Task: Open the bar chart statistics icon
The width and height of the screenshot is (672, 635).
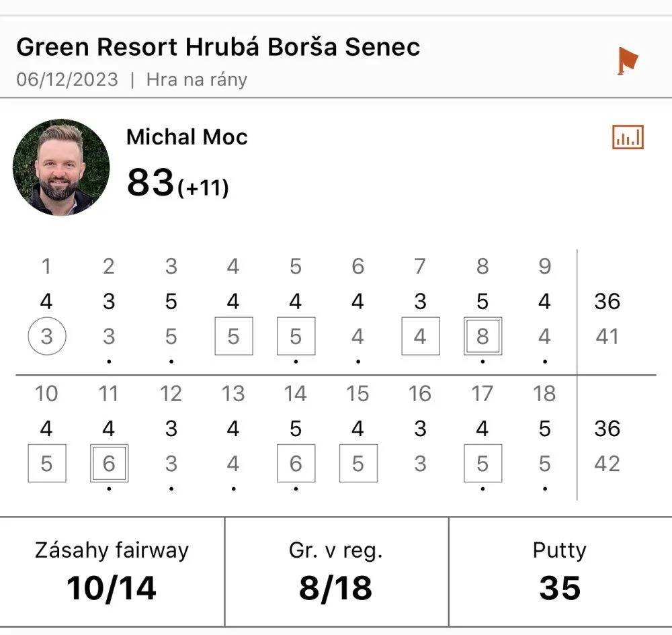Action: tap(628, 137)
